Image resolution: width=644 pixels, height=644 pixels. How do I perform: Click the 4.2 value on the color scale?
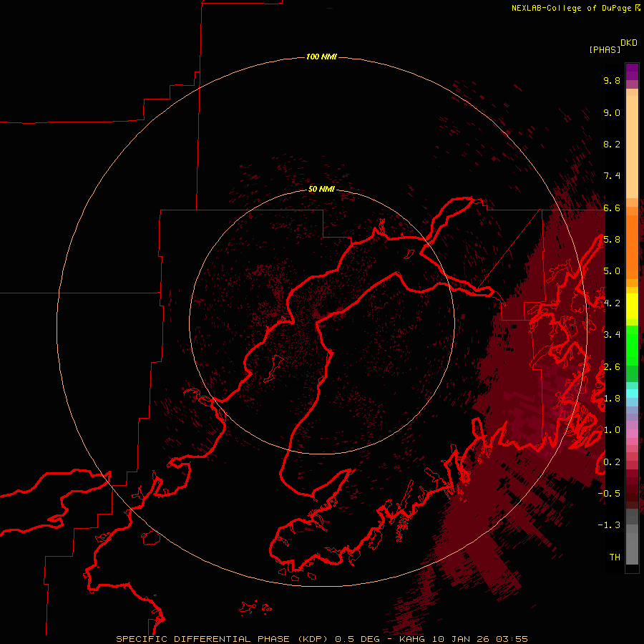[612, 303]
